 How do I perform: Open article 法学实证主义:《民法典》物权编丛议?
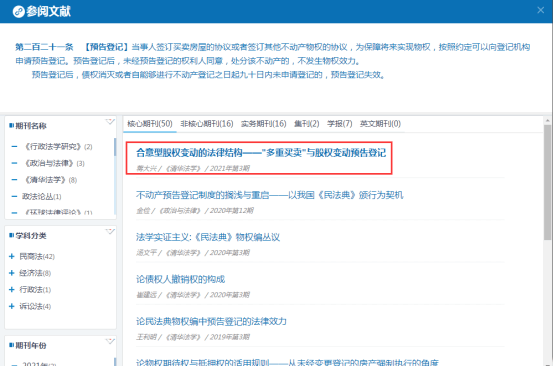click(208, 237)
